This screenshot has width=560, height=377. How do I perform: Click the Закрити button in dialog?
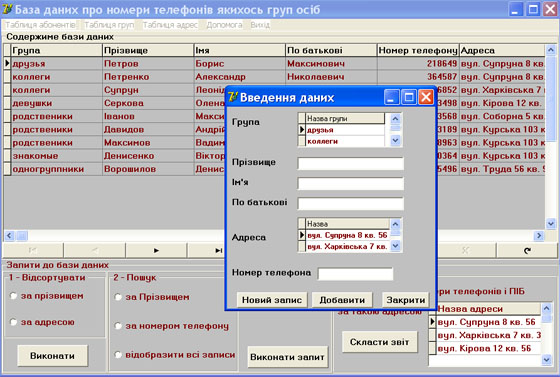(406, 300)
